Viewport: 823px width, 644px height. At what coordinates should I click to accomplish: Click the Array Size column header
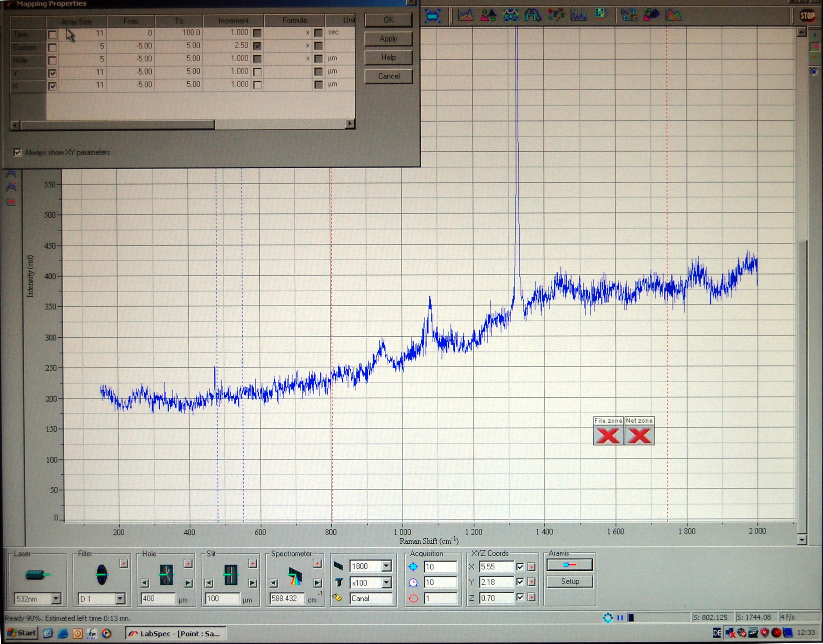tap(76, 22)
